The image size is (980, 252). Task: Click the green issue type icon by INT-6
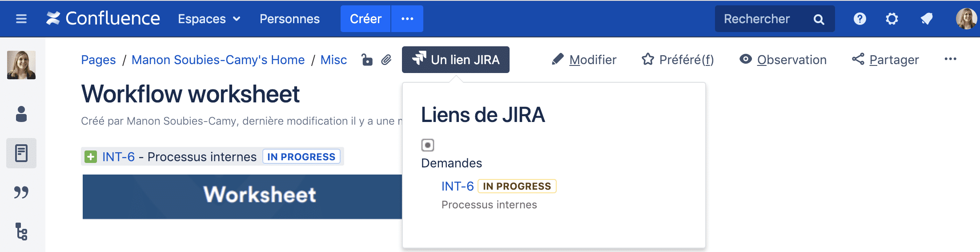click(91, 157)
